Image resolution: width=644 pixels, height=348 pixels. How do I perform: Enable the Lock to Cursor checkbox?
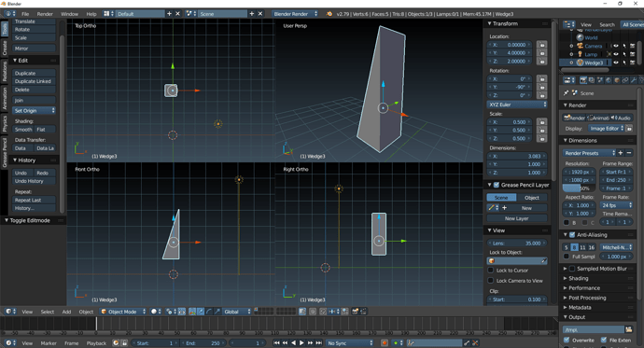pos(490,271)
